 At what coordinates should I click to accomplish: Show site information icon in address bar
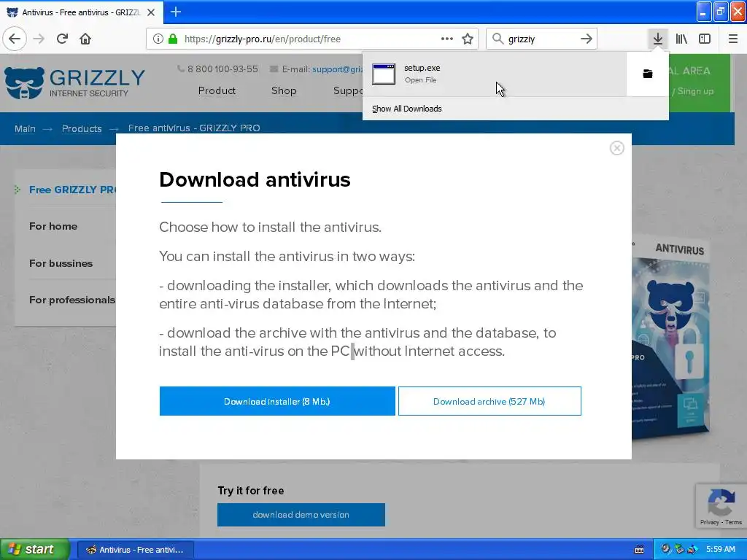point(158,39)
